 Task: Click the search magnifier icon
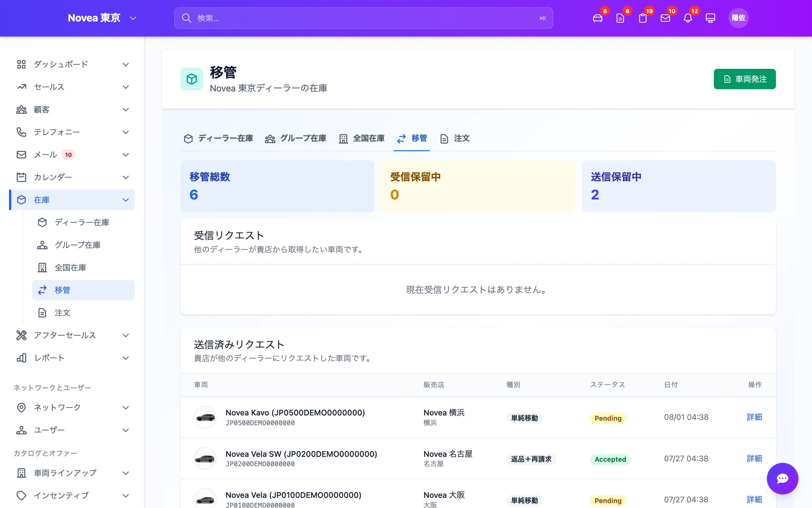(186, 18)
